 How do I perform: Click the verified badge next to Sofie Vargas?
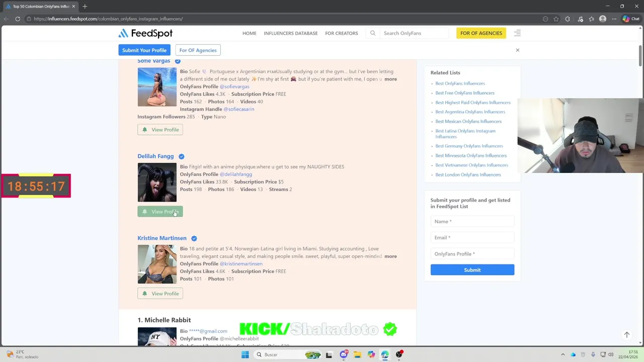[x=178, y=61]
